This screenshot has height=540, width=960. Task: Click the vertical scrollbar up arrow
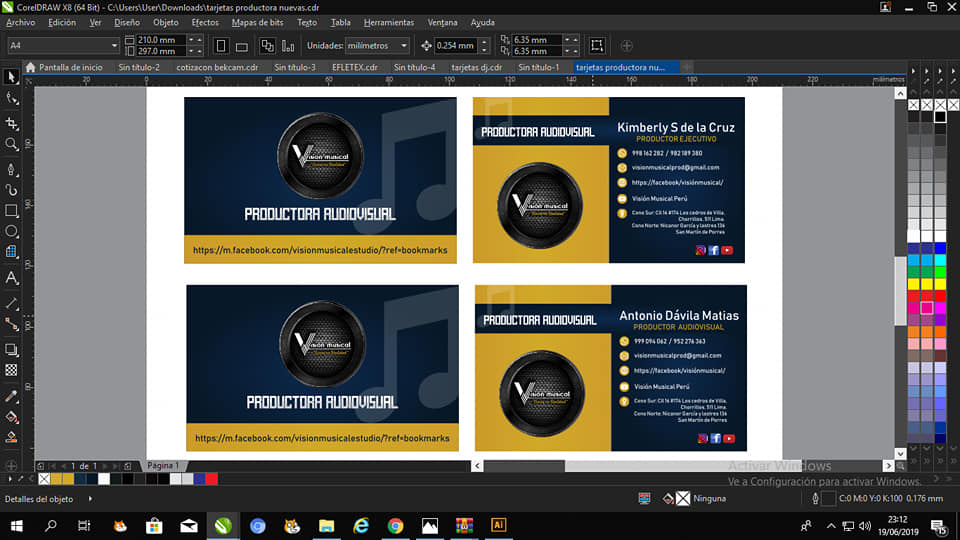tap(900, 93)
